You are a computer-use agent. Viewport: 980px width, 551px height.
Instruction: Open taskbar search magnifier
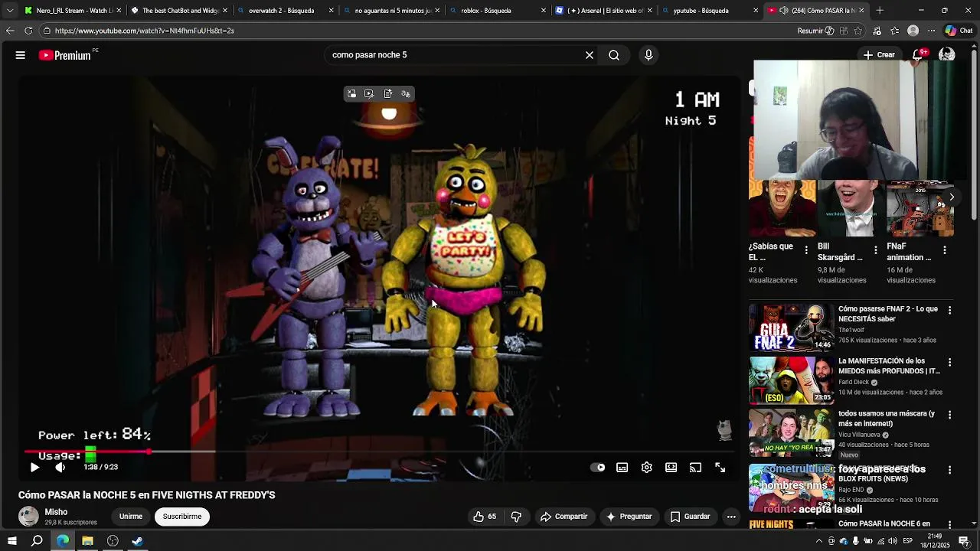pos(37,541)
